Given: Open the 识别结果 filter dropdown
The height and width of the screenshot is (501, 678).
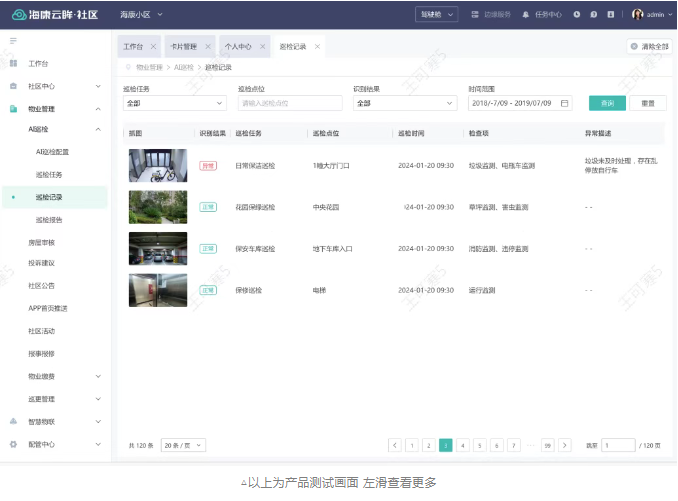Looking at the screenshot, I should [x=405, y=103].
